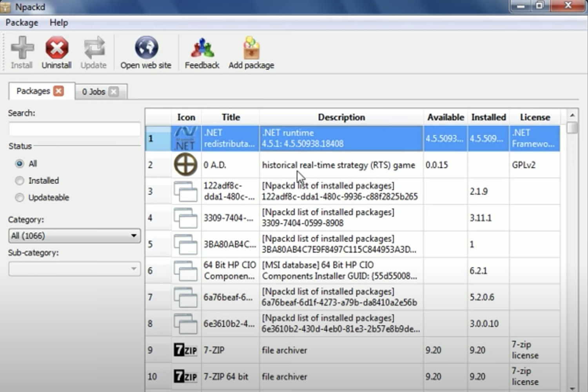Click the 7-zip license cell in row 9
588x392 pixels.
[535, 350]
